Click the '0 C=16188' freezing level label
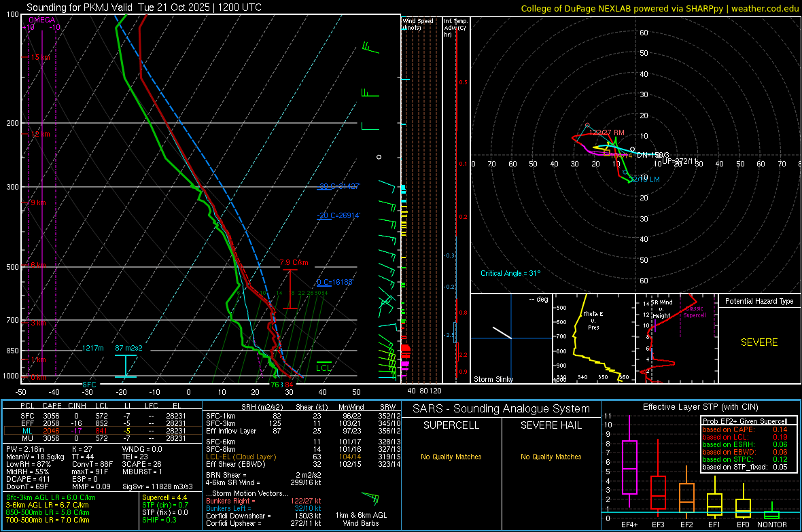Viewport: 802px width, 532px height. tap(335, 282)
